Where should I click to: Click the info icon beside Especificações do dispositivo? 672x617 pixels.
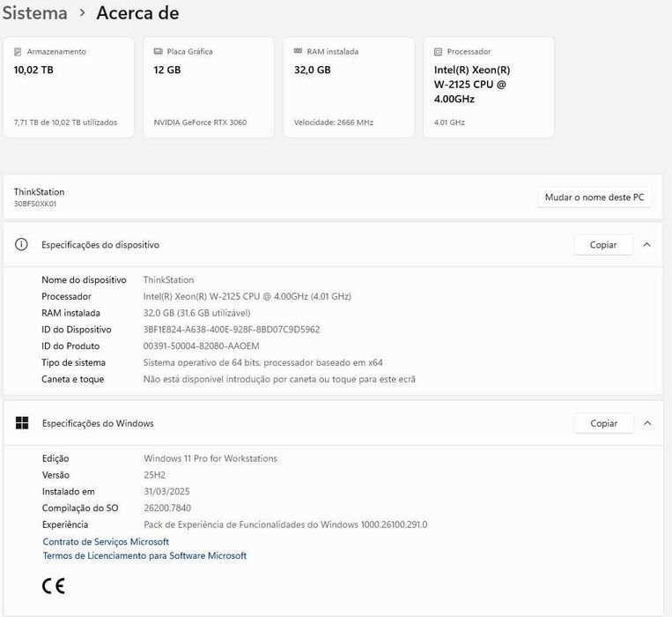21,244
